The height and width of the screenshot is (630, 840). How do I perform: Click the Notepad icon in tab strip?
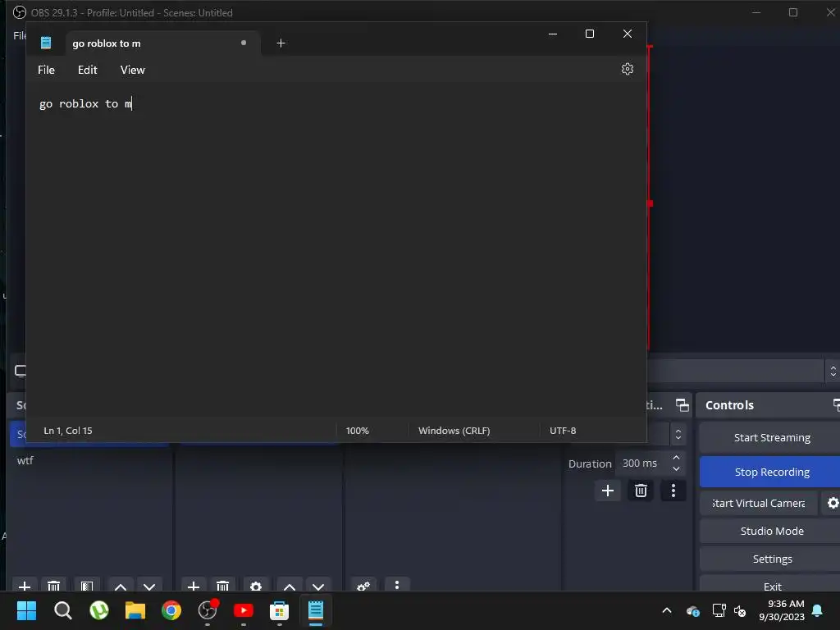click(x=46, y=43)
